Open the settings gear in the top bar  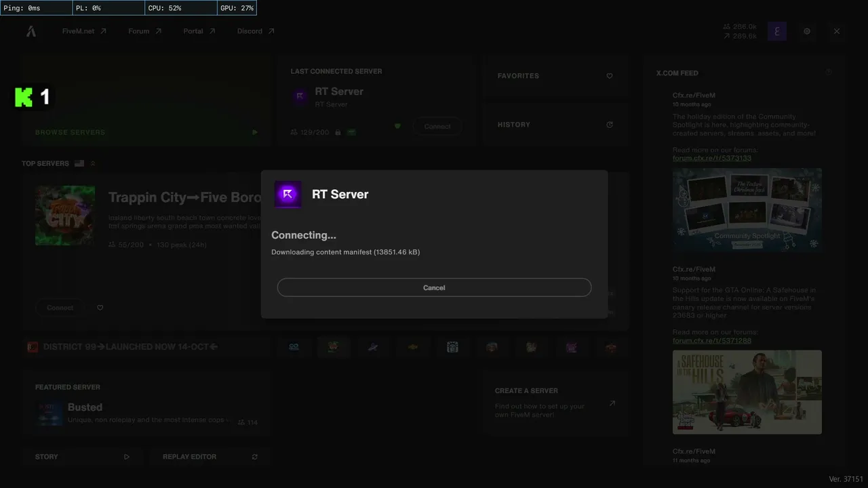807,31
